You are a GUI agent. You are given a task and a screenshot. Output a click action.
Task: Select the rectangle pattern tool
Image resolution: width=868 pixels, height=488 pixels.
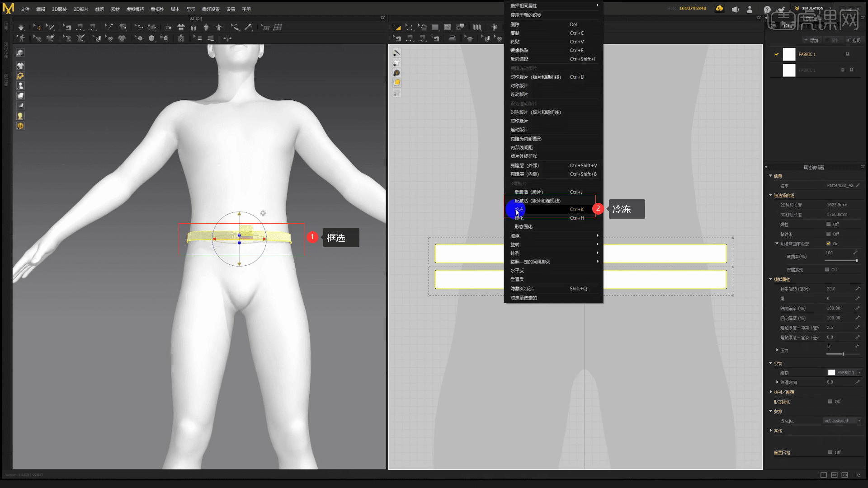(435, 27)
